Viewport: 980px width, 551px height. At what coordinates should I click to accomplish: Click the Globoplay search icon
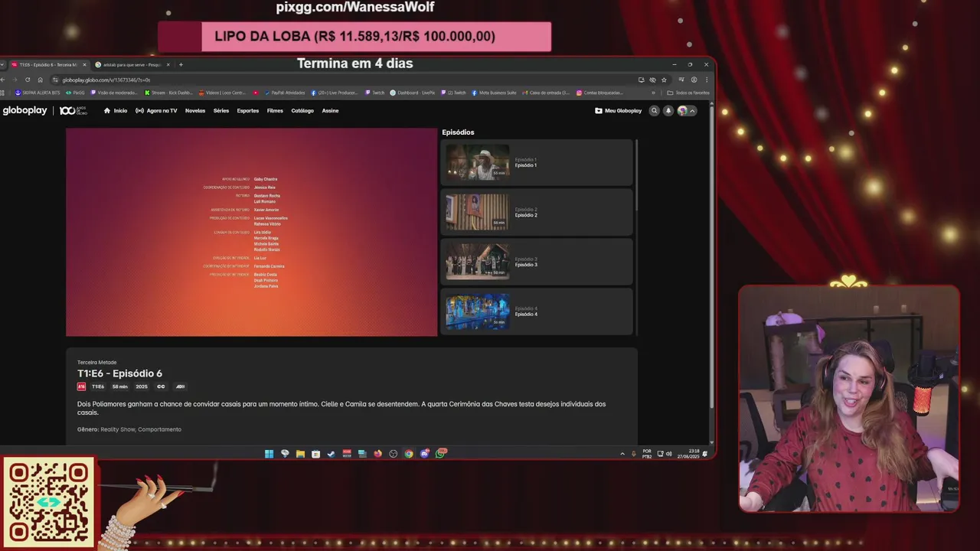[x=654, y=110]
